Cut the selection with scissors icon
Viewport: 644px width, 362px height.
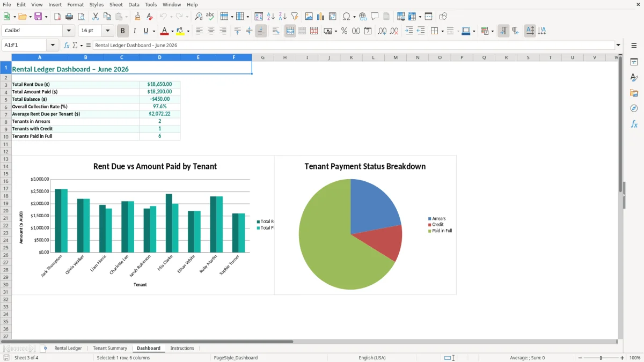[96, 17]
